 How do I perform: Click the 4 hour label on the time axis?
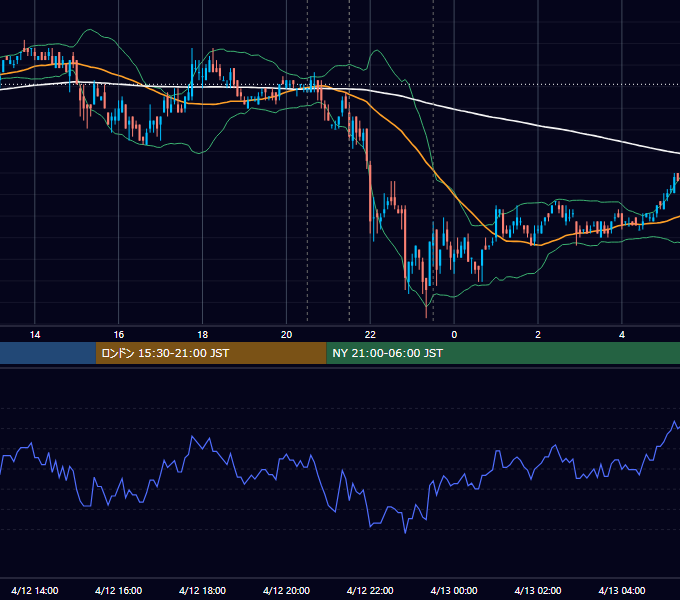pyautogui.click(x=622, y=335)
